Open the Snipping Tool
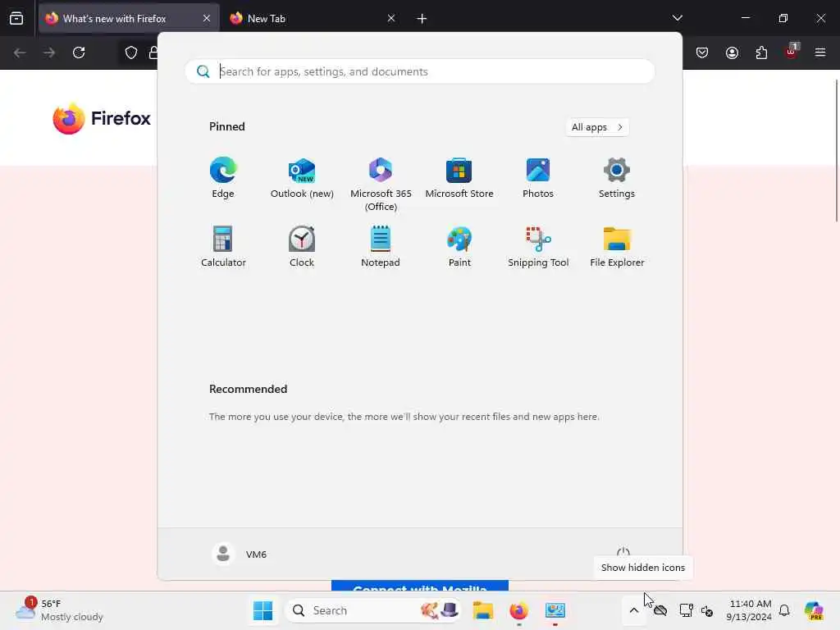The width and height of the screenshot is (840, 630). tap(538, 247)
